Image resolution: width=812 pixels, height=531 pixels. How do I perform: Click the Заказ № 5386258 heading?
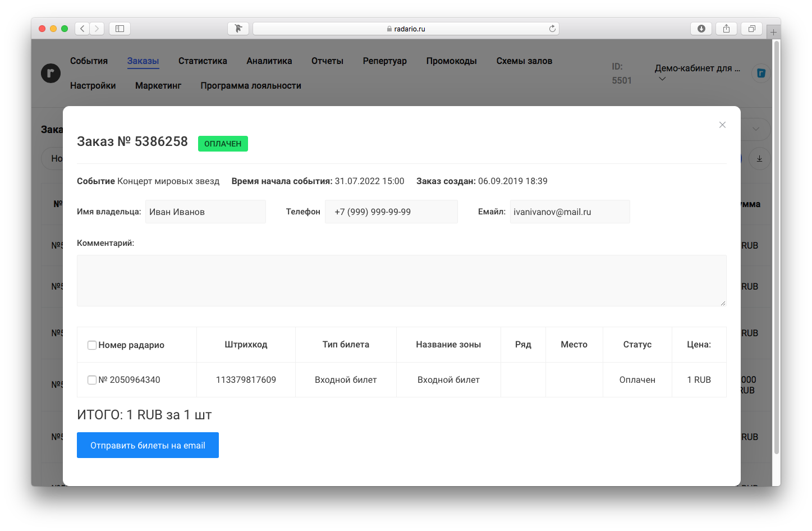tap(132, 141)
